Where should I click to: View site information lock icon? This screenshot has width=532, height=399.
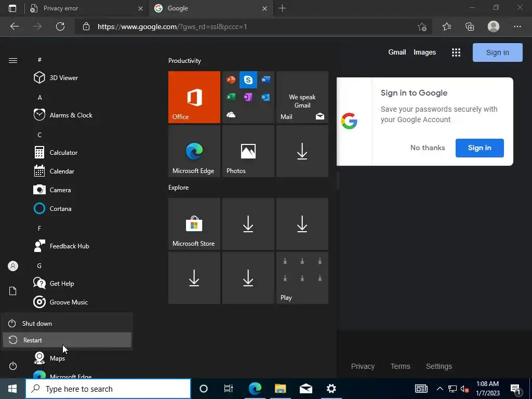(x=86, y=26)
